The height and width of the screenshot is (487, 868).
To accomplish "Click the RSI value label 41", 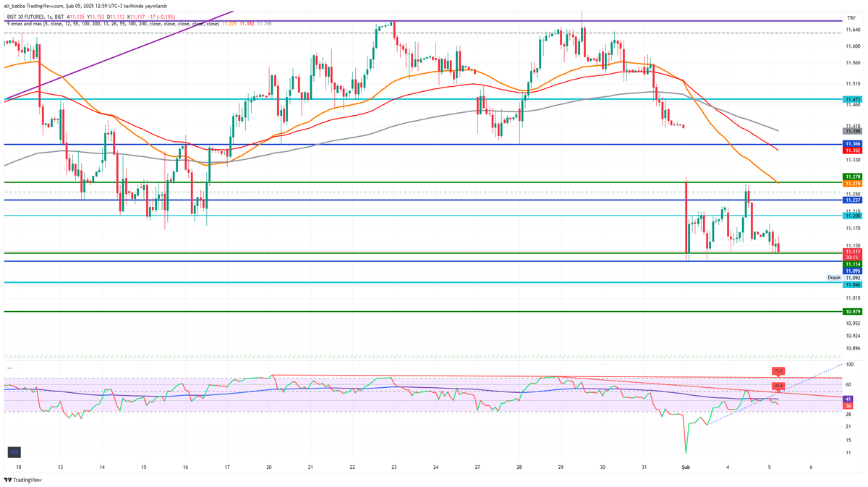I will [x=848, y=399].
